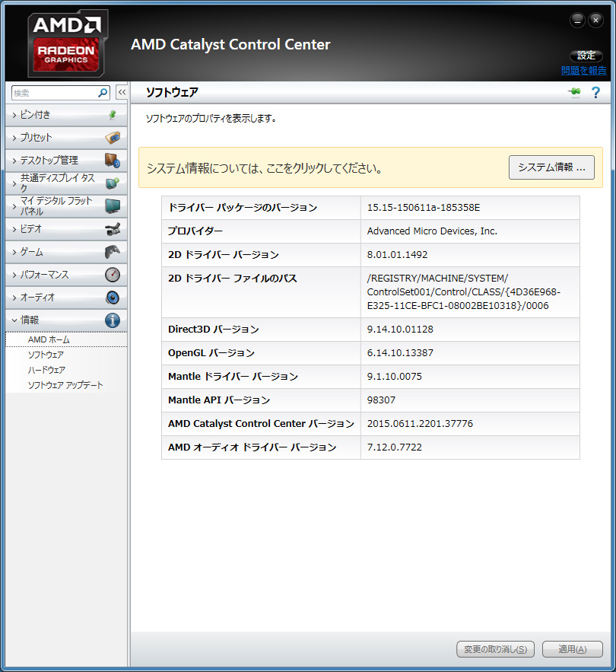616x672 pixels.
Task: Click the Direct3D バージョン label
Action: [x=214, y=329]
